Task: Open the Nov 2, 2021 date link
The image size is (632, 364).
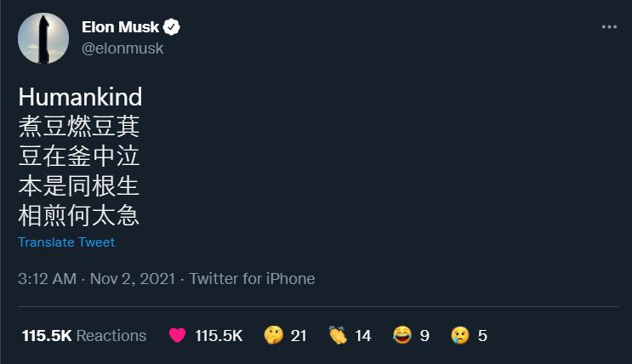Action: click(132, 279)
